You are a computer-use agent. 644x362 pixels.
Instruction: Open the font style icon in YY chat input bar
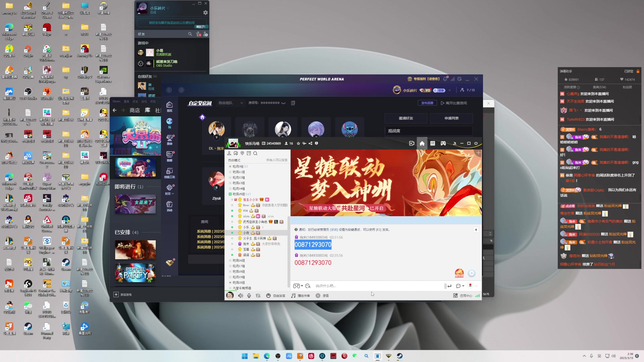pyautogui.click(x=308, y=286)
